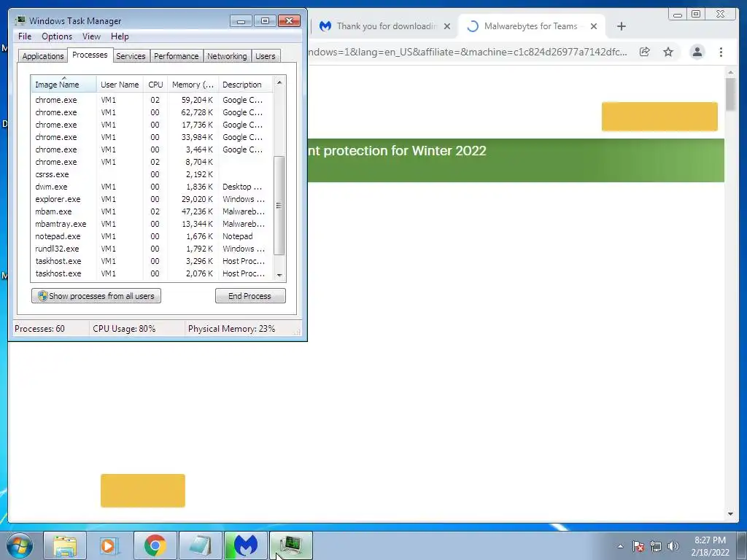The width and height of the screenshot is (747, 560).
Task: Close the Thank you for downloading tab
Action: coord(447,26)
